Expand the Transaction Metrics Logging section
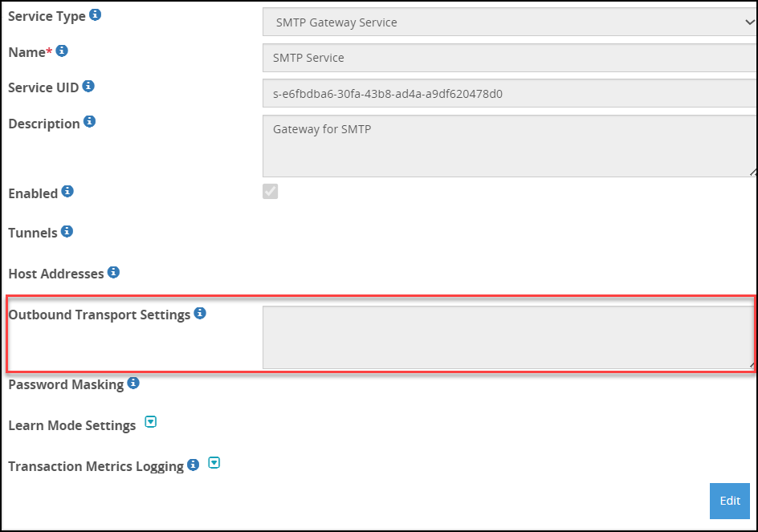Image resolution: width=758 pixels, height=532 pixels. [x=214, y=463]
